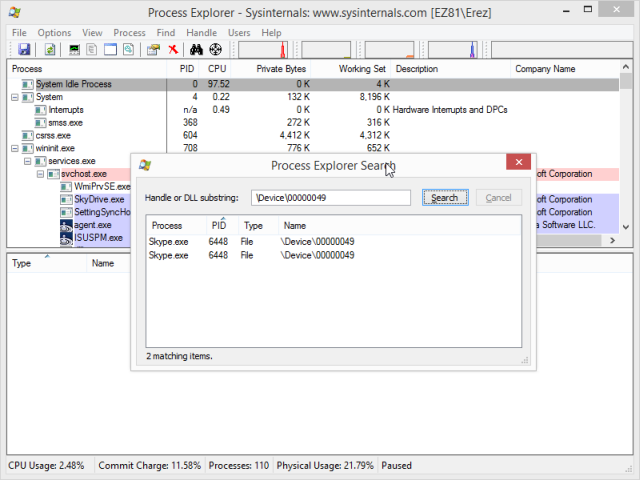Click scroll-down arrow of process list scrollbar
This screenshot has width=640, height=480.
626,227
